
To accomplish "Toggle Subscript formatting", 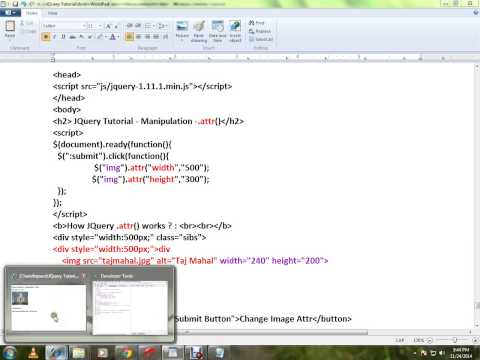I will coord(81,37).
